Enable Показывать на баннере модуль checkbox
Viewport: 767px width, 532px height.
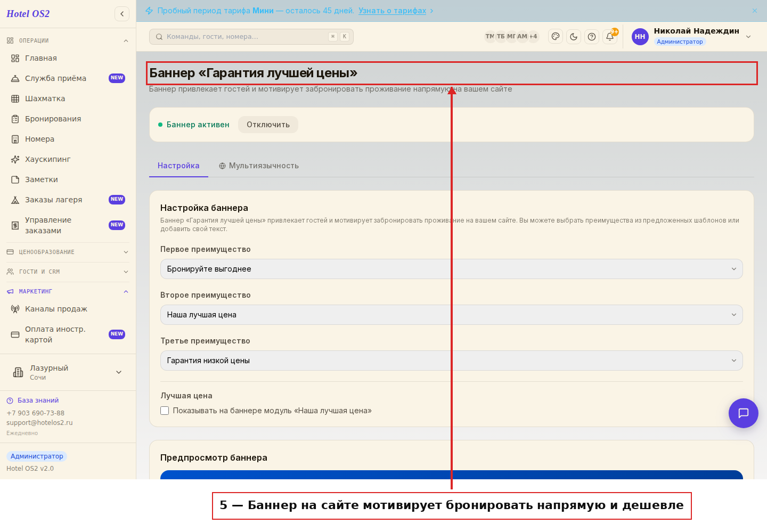coord(165,411)
